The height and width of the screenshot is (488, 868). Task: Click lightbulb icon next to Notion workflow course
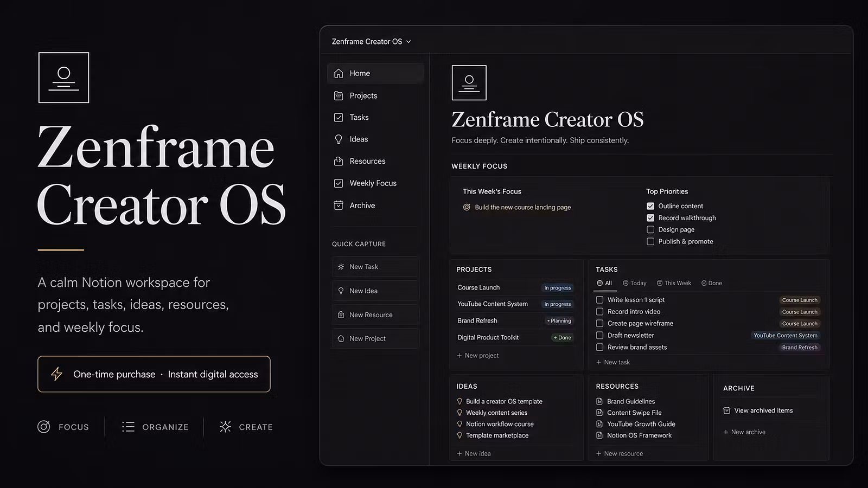[x=459, y=424]
